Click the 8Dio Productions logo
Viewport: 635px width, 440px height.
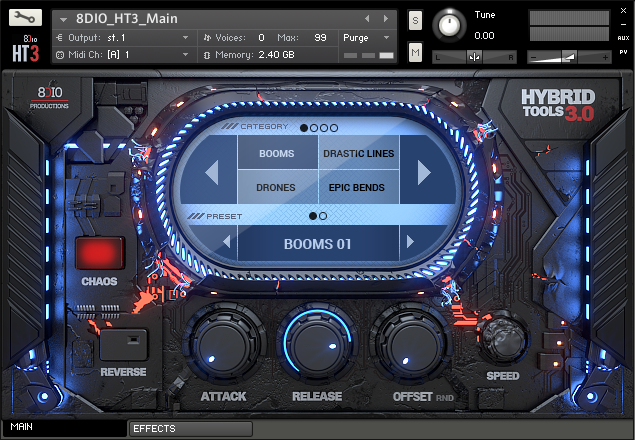pyautogui.click(x=49, y=97)
